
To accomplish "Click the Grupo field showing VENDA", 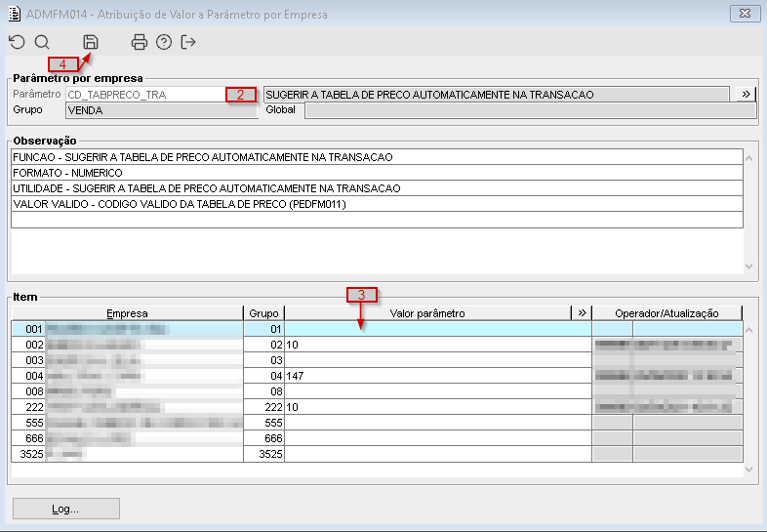I will coord(161,110).
